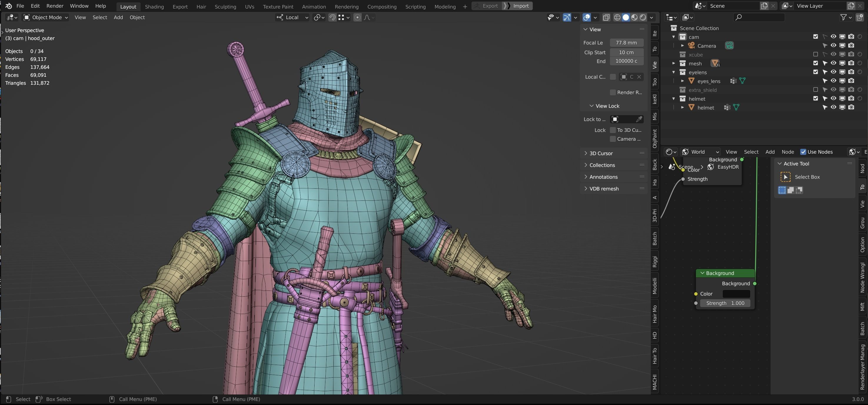This screenshot has height=405, width=868.
Task: Open the Render menu
Action: pos(55,6)
